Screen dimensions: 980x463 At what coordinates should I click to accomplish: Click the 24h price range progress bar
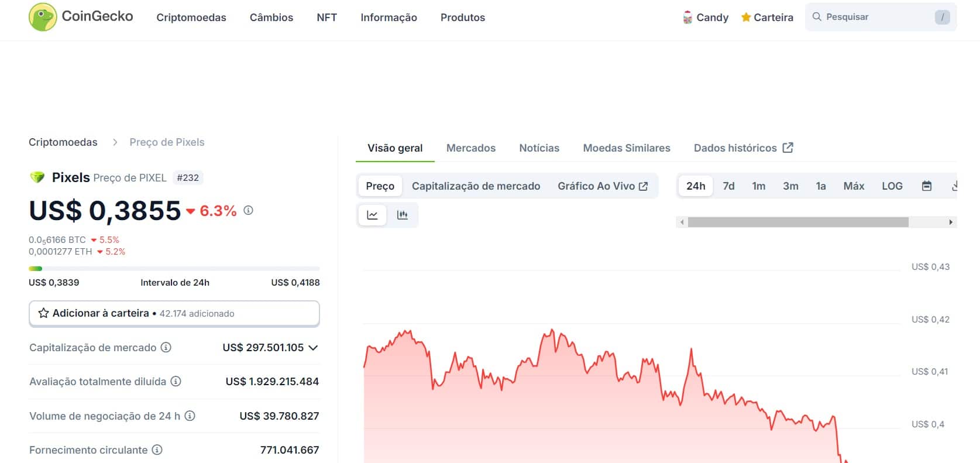174,269
